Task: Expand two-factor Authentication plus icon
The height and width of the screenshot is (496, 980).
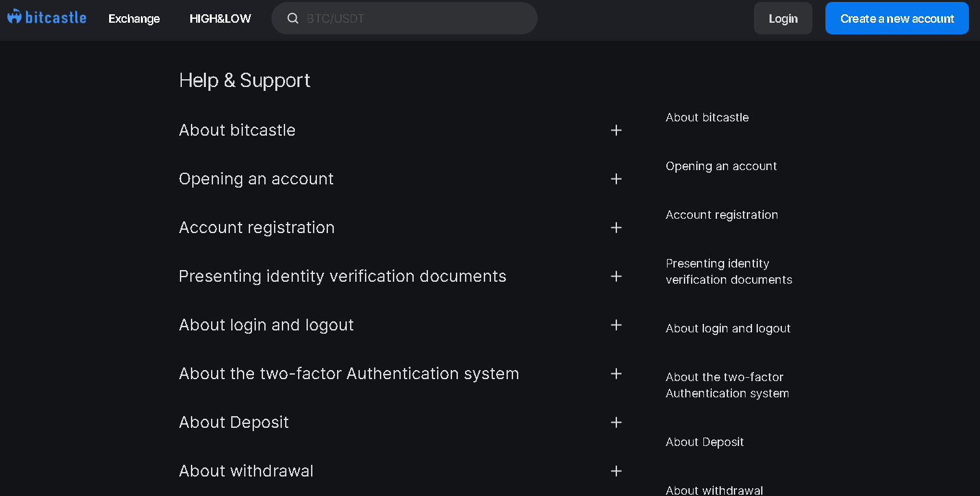Action: pyautogui.click(x=616, y=374)
